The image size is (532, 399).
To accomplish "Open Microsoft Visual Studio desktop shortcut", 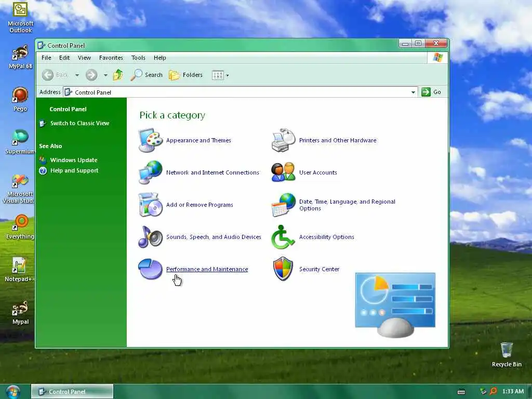I will (x=18, y=189).
